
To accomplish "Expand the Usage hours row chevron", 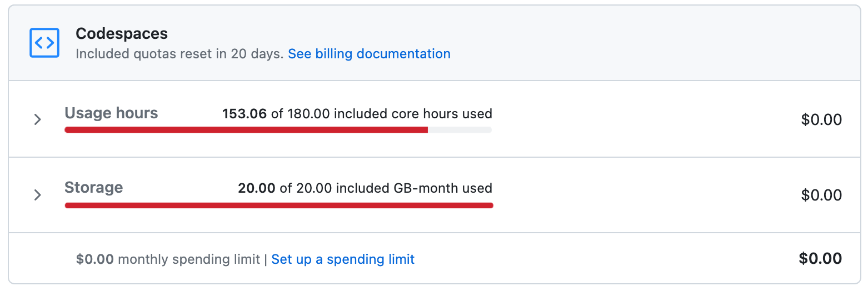I will [37, 119].
